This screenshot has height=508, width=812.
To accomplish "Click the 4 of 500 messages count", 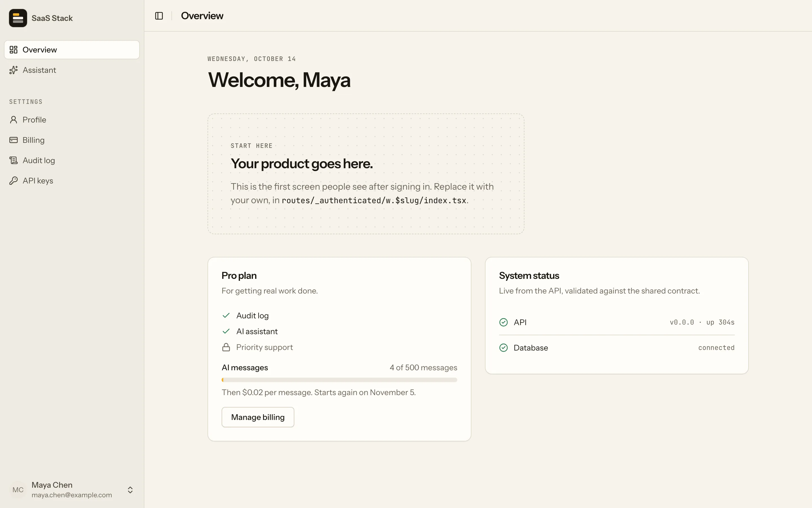I will 423,367.
